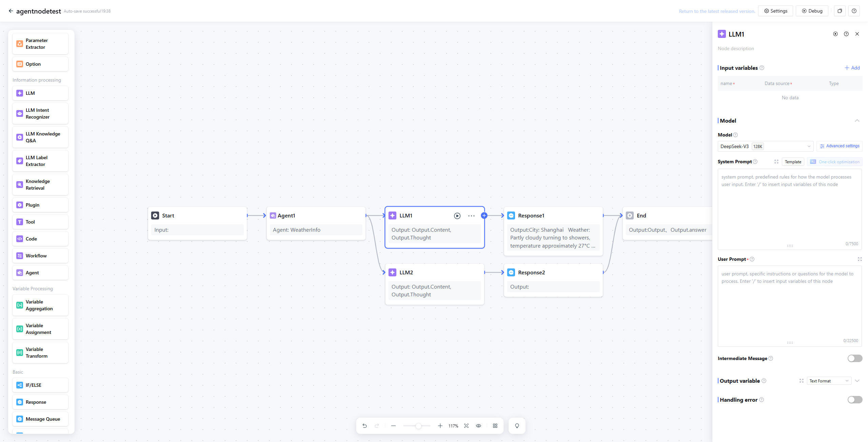The image size is (868, 442).
Task: Enable the Intermediate Message toggle
Action: coord(854,358)
